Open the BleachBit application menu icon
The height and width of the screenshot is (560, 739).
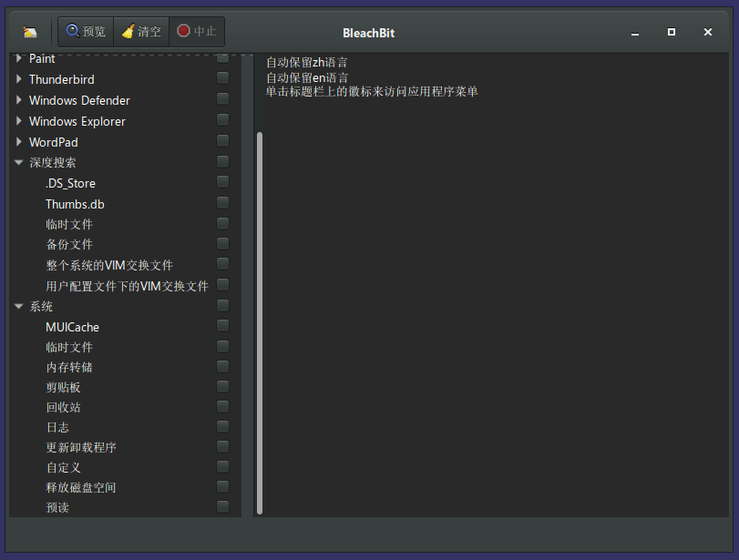(x=30, y=32)
